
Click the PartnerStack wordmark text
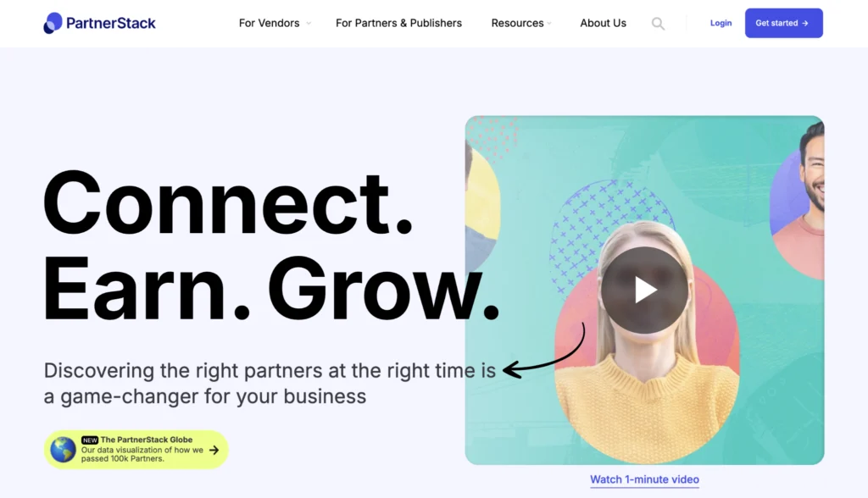pyautogui.click(x=111, y=23)
